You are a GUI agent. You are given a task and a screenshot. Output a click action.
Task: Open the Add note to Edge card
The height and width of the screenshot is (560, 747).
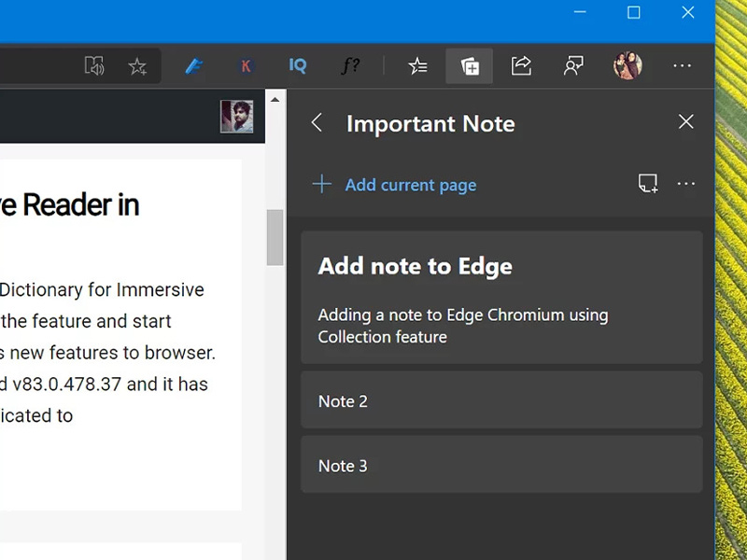pos(501,298)
